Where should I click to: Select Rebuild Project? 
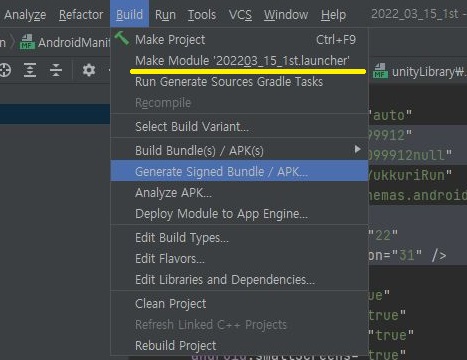[239, 346]
